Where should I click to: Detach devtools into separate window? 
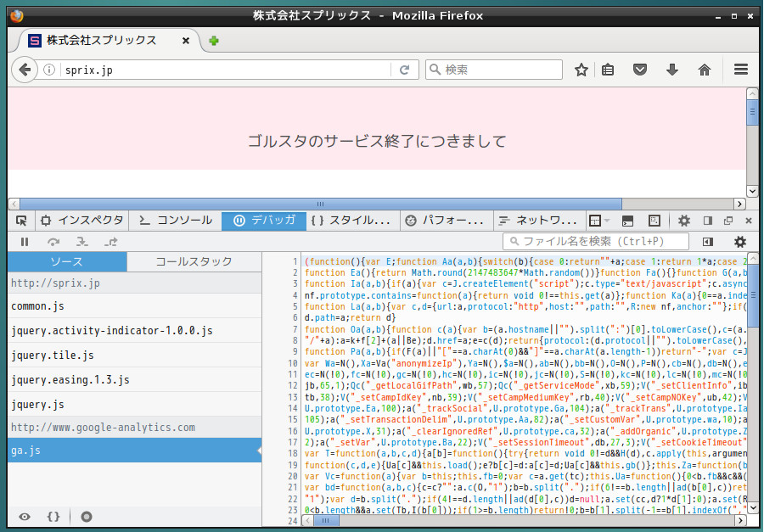(x=728, y=221)
